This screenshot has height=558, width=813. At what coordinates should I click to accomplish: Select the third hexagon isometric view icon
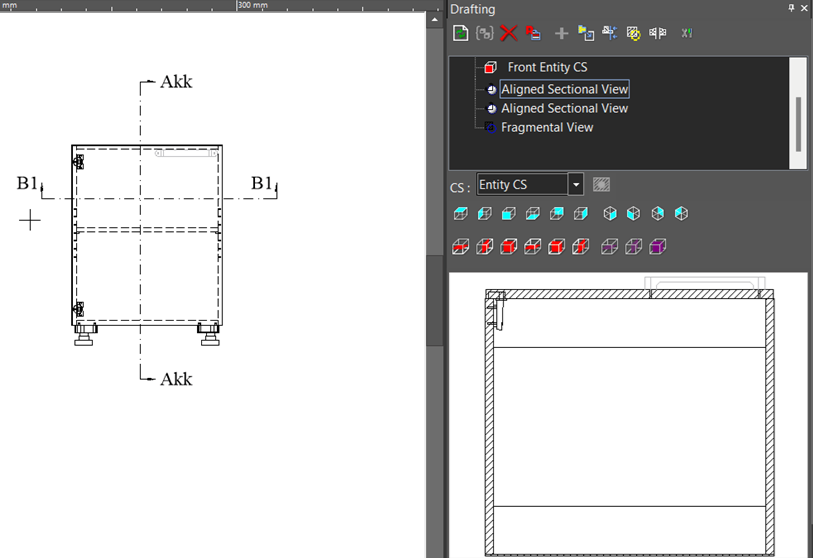657,214
